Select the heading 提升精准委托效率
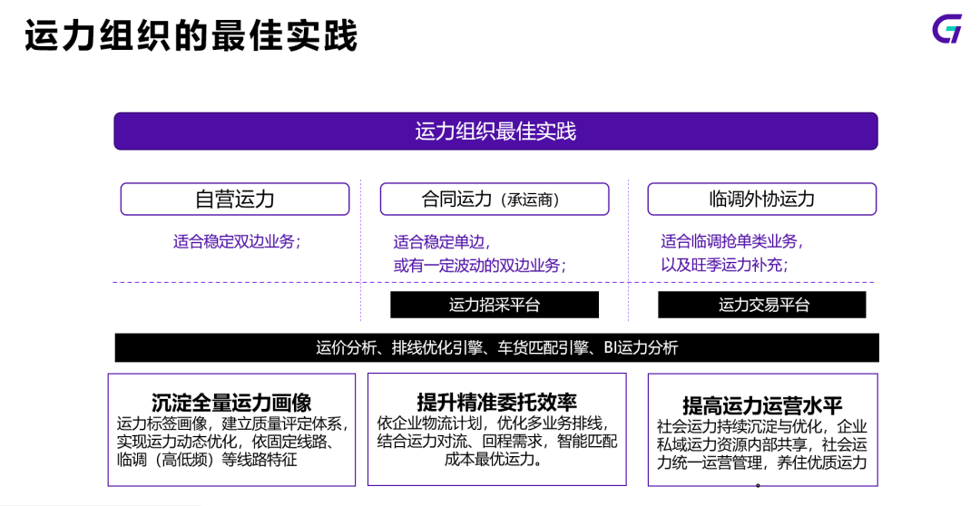The height and width of the screenshot is (506, 980). point(497,402)
